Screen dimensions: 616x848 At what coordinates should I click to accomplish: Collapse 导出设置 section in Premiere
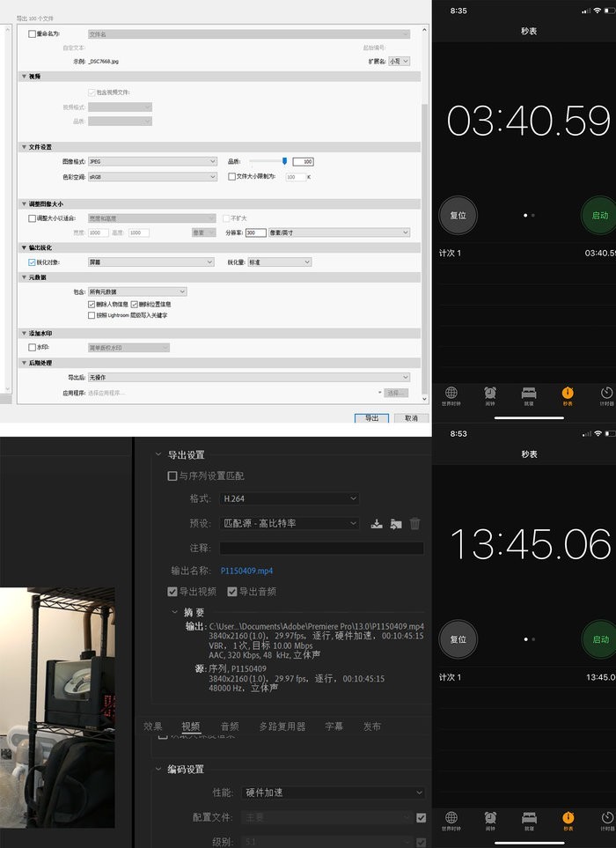158,455
